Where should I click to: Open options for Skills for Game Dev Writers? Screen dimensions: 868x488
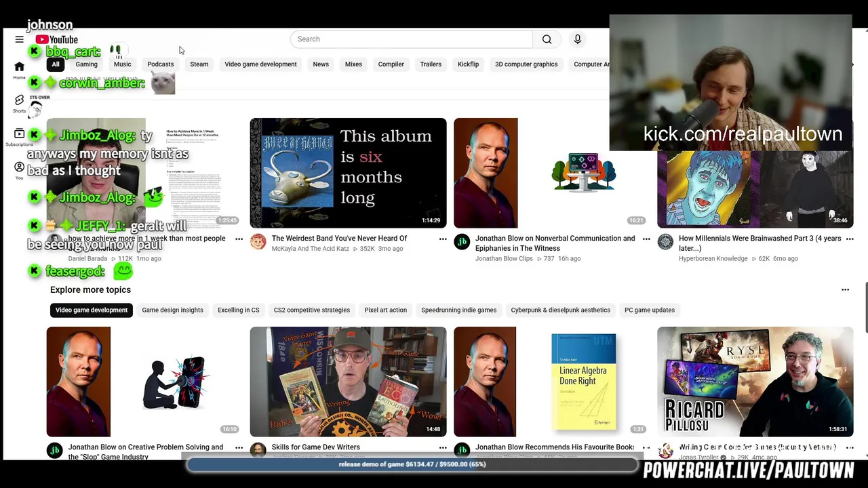click(443, 447)
